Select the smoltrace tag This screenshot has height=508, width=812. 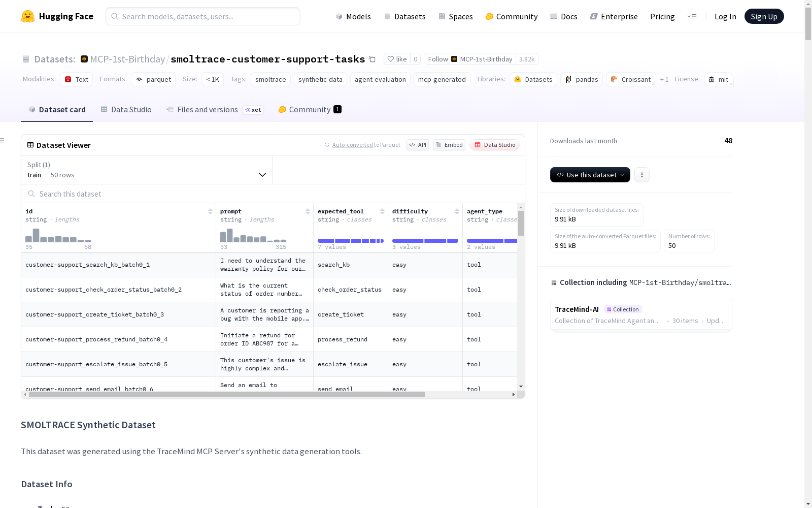(270, 79)
